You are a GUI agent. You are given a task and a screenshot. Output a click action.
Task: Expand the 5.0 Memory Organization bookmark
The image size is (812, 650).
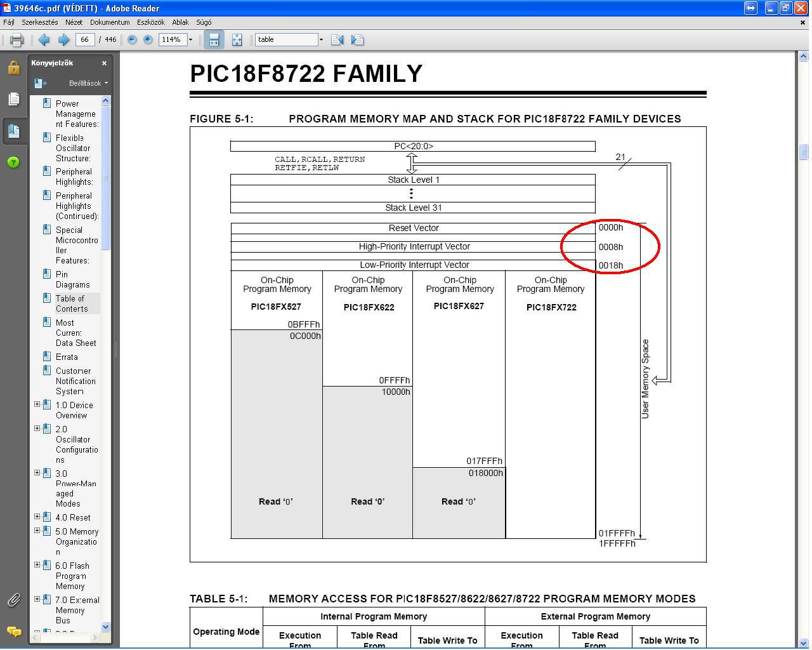click(x=37, y=531)
